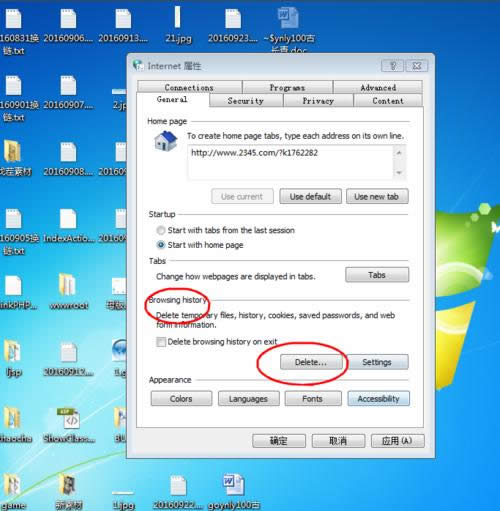Screen dimensions: 500x511
Task: Enable Delete browsing history on exit
Action: [x=161, y=342]
